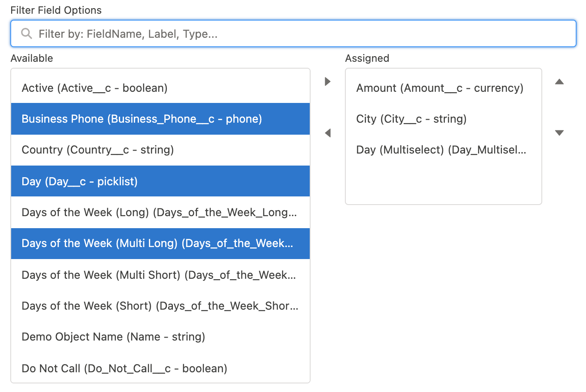This screenshot has height=392, width=586.
Task: Select Day (Multiselect) in Assigned list
Action: 441,150
